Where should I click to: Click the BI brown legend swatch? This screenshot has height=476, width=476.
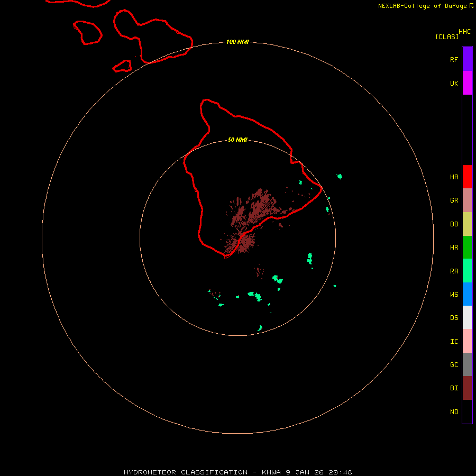tap(467, 388)
